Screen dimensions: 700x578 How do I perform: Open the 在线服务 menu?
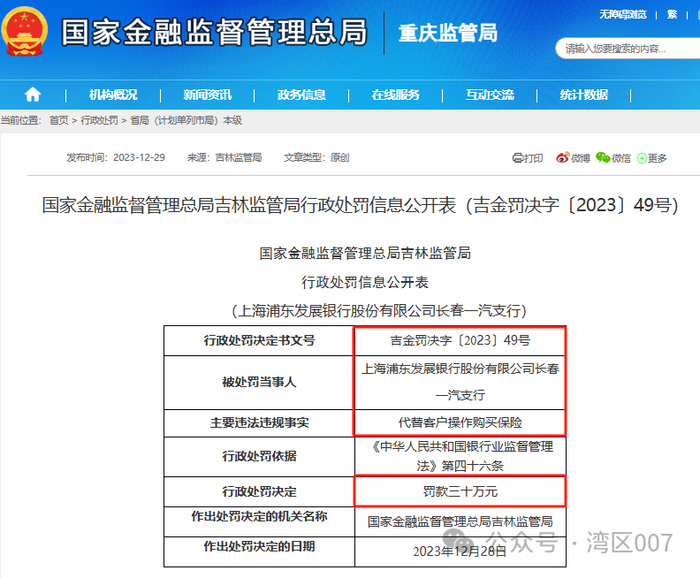pos(396,95)
